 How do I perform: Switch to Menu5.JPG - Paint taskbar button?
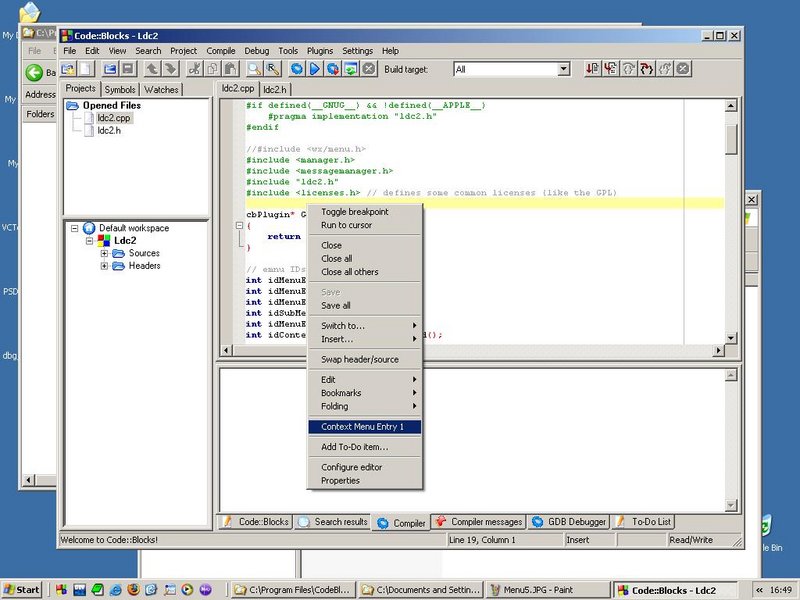(x=548, y=590)
